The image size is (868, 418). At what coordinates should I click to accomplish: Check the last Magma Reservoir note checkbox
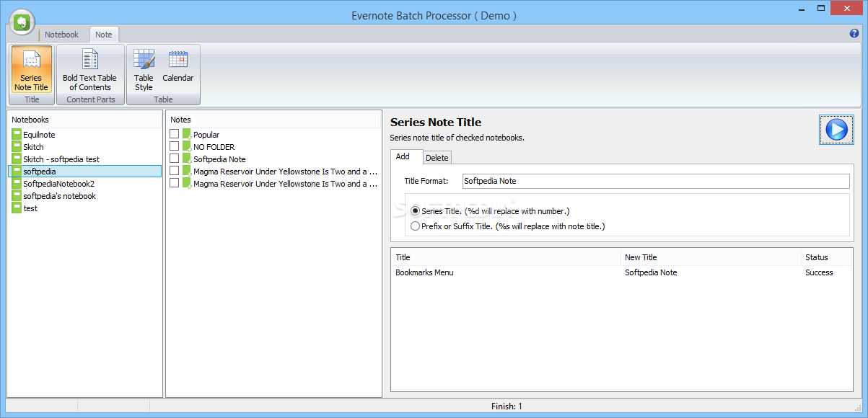175,184
